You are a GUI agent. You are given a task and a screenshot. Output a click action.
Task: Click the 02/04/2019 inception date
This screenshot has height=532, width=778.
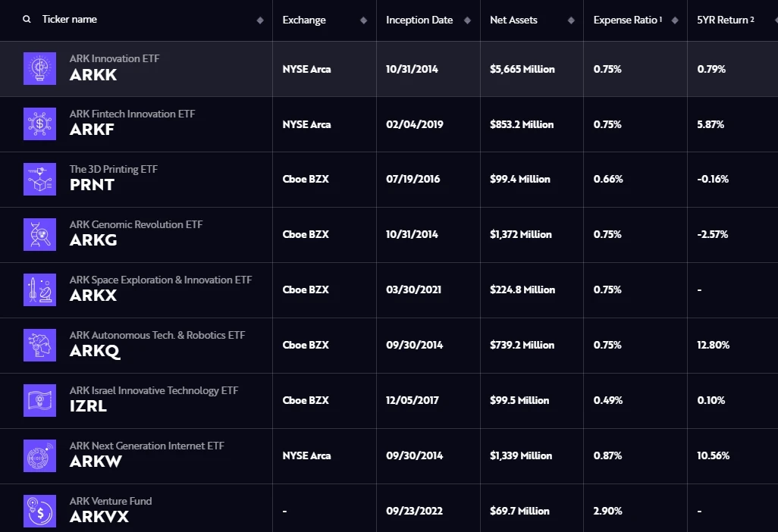click(415, 124)
